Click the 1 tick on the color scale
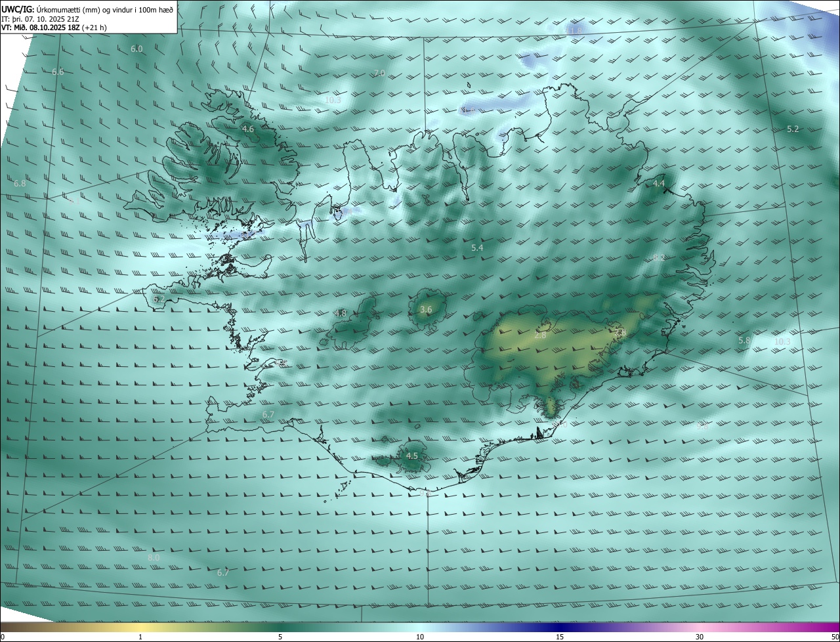The width and height of the screenshot is (840, 642). (x=141, y=637)
